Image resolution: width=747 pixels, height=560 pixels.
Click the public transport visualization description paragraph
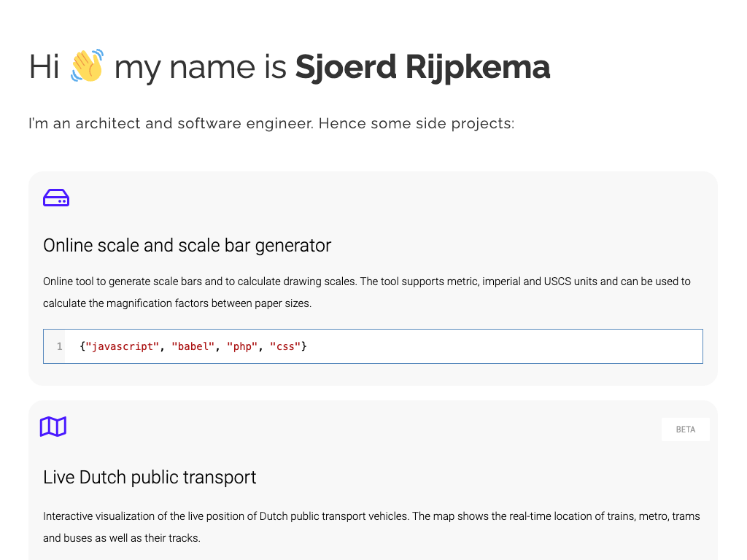point(371,527)
